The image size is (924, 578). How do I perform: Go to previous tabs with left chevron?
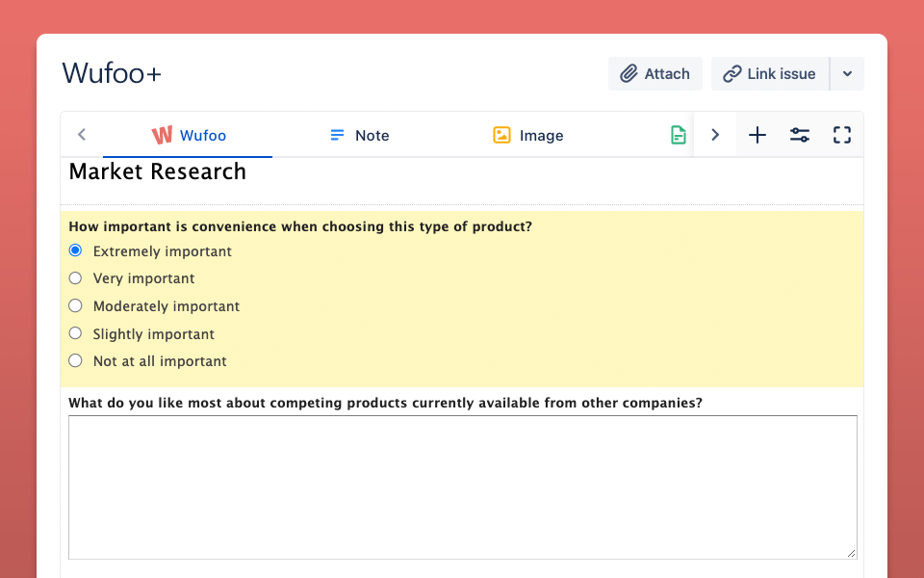coord(82,135)
